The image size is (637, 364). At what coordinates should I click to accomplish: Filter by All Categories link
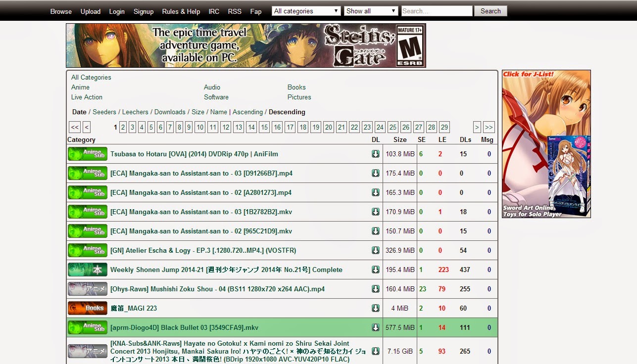[91, 77]
